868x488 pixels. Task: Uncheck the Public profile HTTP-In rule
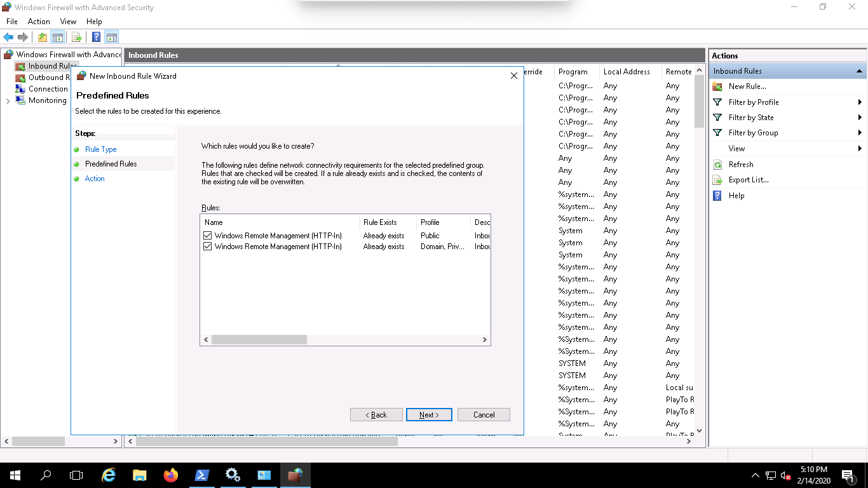pyautogui.click(x=208, y=236)
